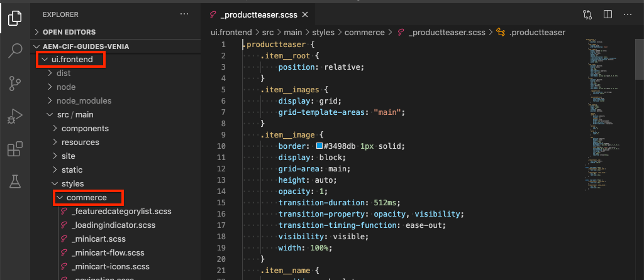Click the EXPLORER panel title
This screenshot has width=644, height=280.
60,15
